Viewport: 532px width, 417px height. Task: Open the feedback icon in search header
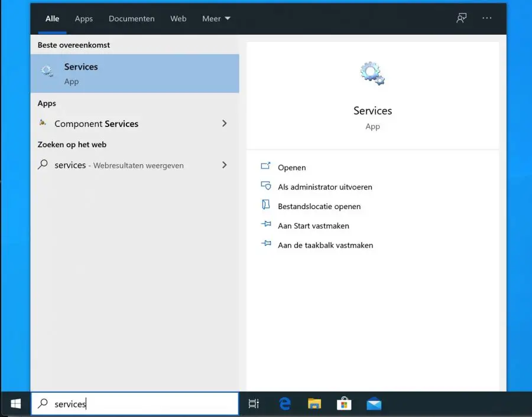[x=461, y=18]
